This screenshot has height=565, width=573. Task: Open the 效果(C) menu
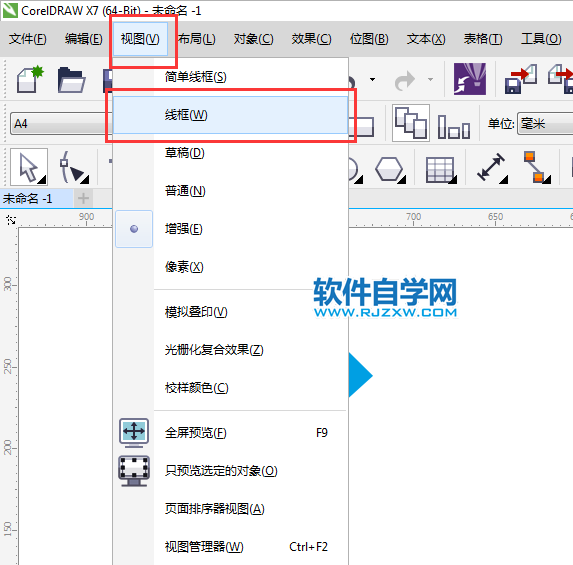point(311,39)
